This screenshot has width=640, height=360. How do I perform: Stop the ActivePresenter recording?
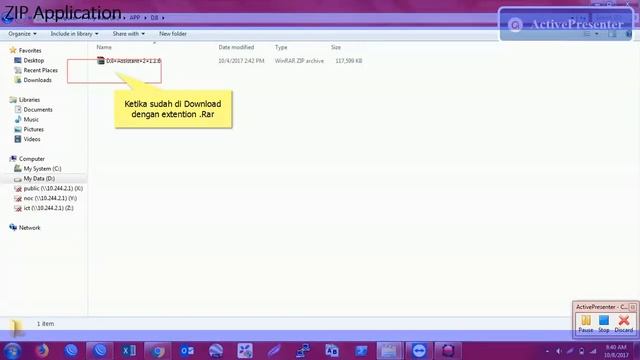tap(604, 324)
